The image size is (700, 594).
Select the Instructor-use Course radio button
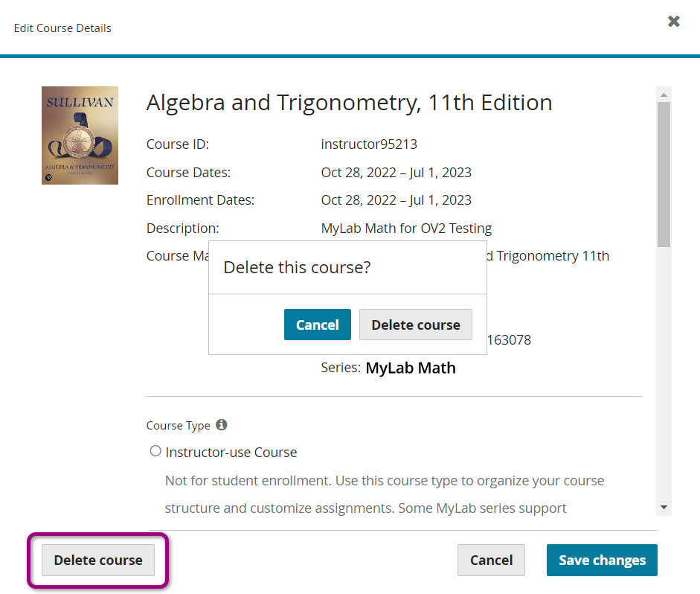click(x=155, y=451)
